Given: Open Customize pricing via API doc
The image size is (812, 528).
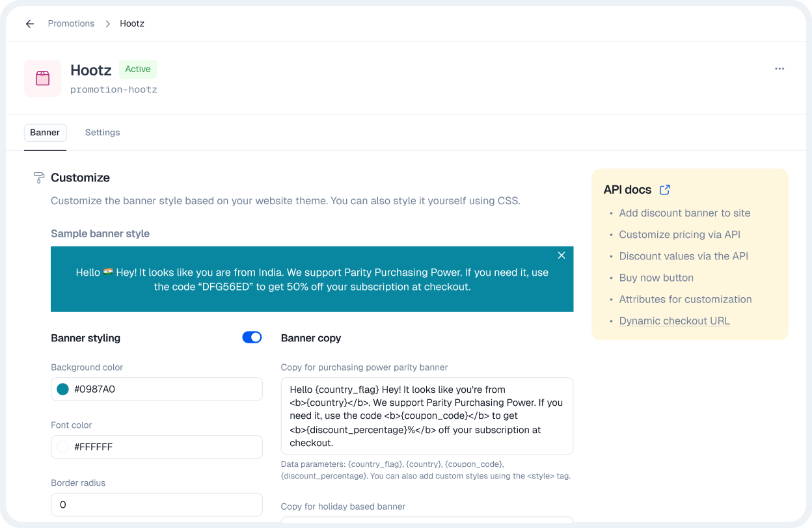Looking at the screenshot, I should pyautogui.click(x=679, y=235).
